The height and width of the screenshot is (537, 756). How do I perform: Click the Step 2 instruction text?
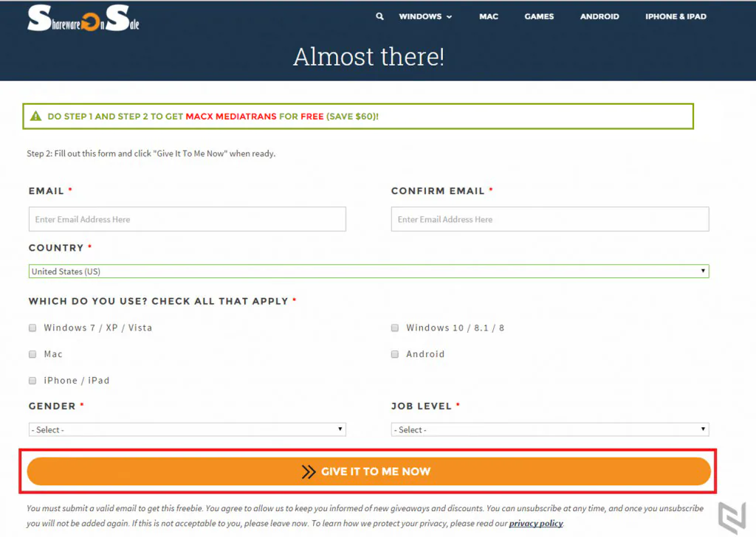pos(151,153)
